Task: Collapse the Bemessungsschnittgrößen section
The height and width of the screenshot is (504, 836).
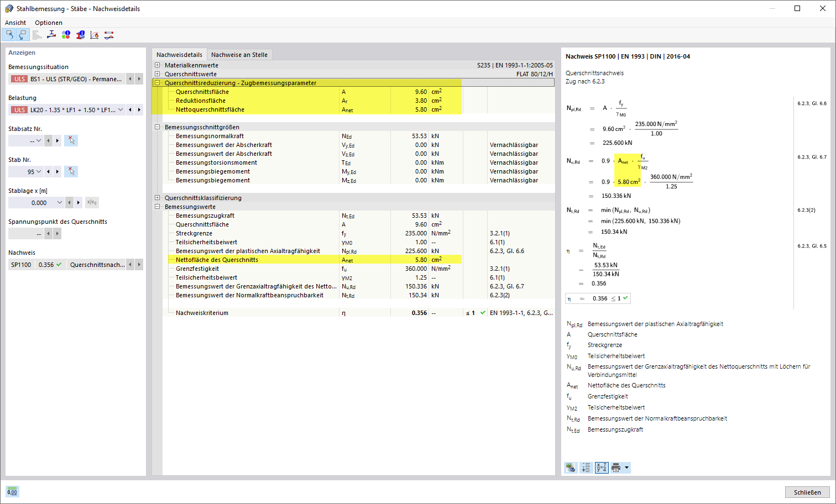Action: (x=158, y=127)
